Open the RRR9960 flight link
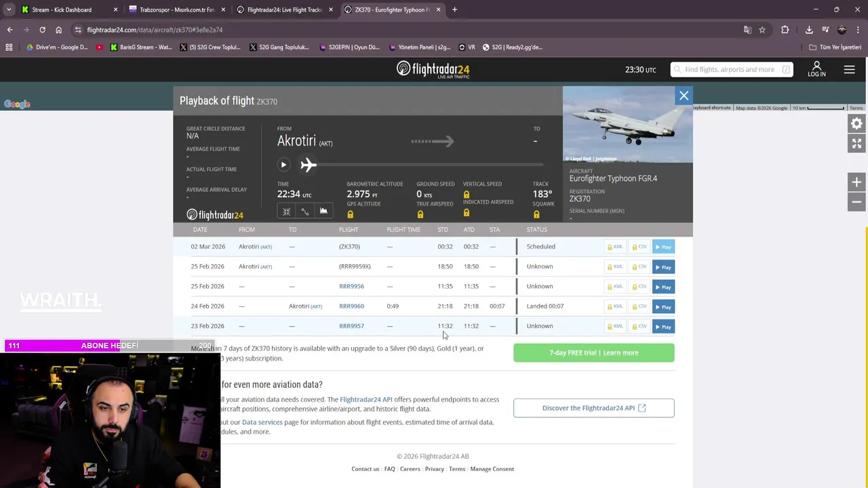This screenshot has height=488, width=868. (x=351, y=306)
